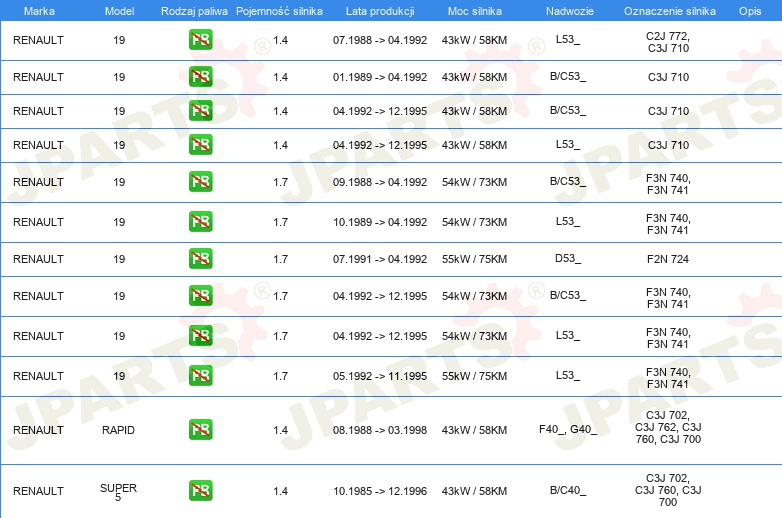
Task: Select the Moc silnika column header
Action: pos(474,10)
